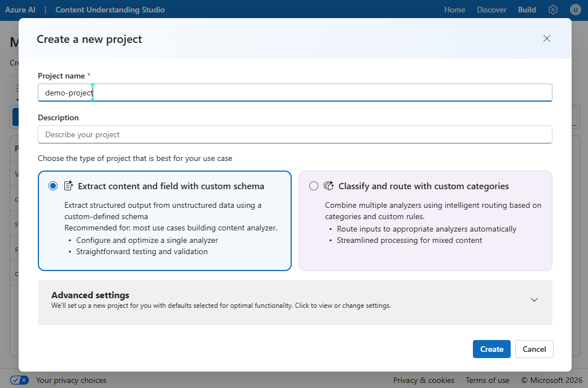Collapse Advanced settings using its chevron arrow
Screen dimensions: 588x388
tap(534, 300)
